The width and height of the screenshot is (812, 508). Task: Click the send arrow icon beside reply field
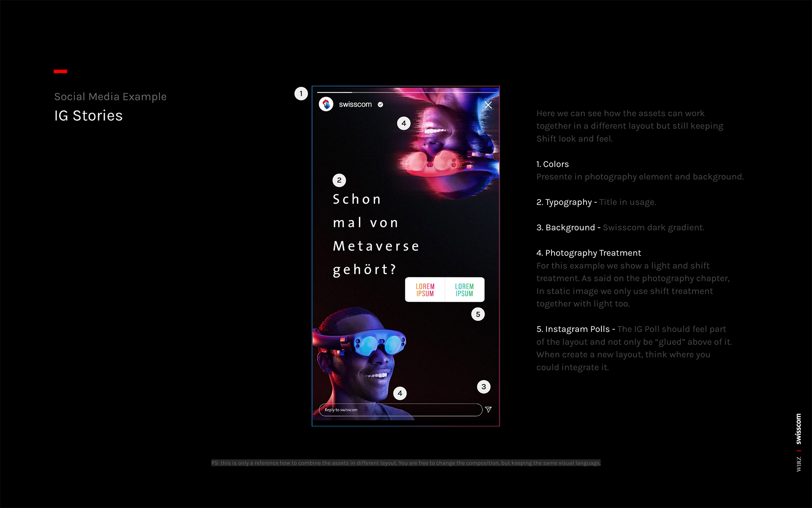pos(488,409)
